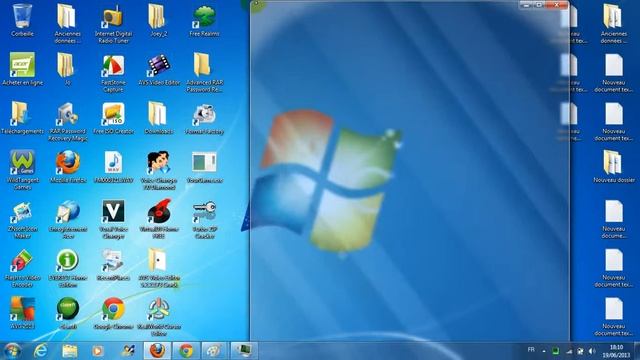Open the taskbar clock showing 18:10
640x360 pixels.
[616, 351]
